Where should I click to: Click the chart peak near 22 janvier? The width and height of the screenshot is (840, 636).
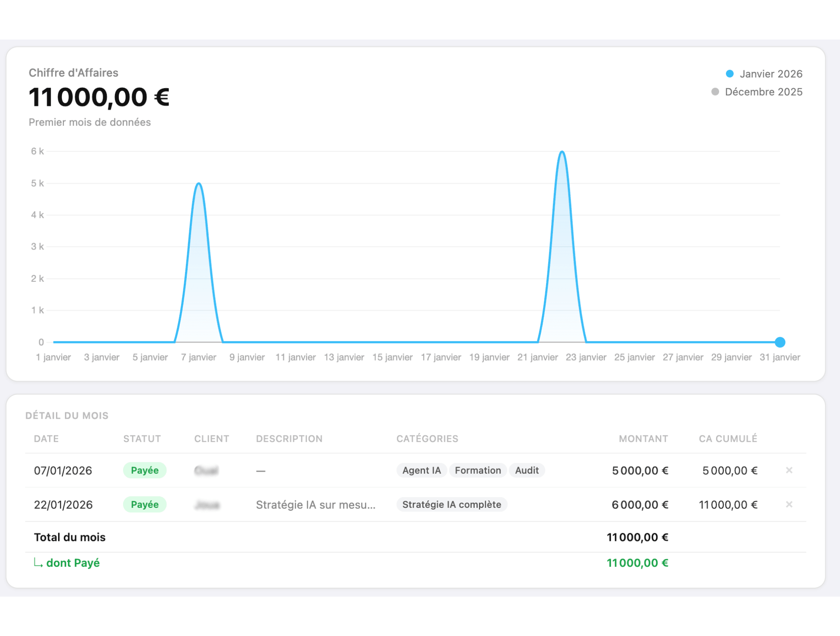(562, 152)
